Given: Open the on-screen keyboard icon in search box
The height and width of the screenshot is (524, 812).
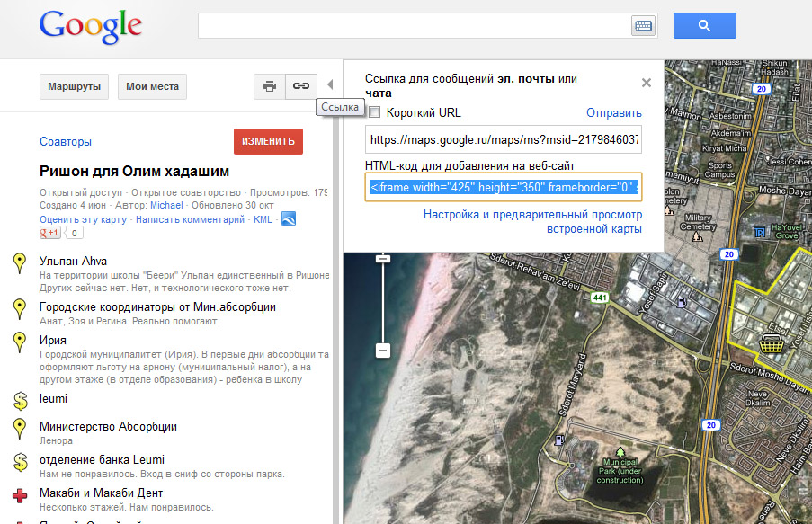Looking at the screenshot, I should [x=643, y=26].
